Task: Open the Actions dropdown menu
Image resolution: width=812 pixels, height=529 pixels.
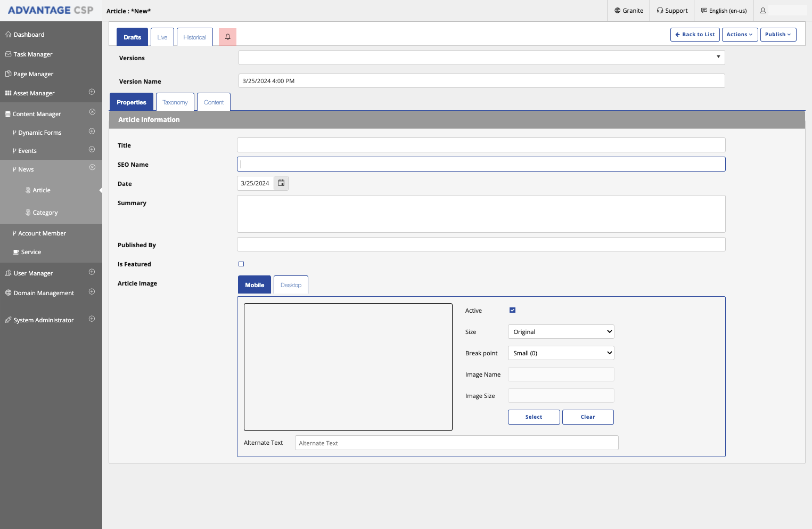Action: 740,35
